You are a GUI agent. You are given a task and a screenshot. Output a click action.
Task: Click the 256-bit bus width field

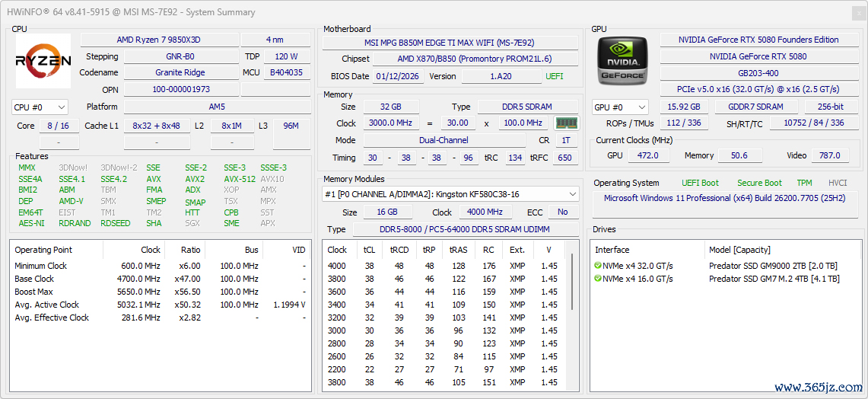pyautogui.click(x=831, y=107)
